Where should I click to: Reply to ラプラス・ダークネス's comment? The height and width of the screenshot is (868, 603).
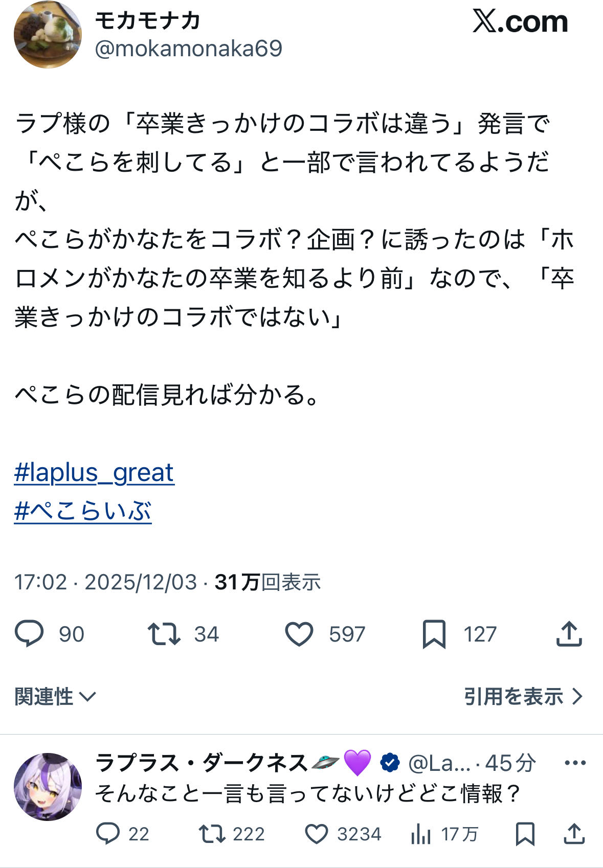coord(108,834)
